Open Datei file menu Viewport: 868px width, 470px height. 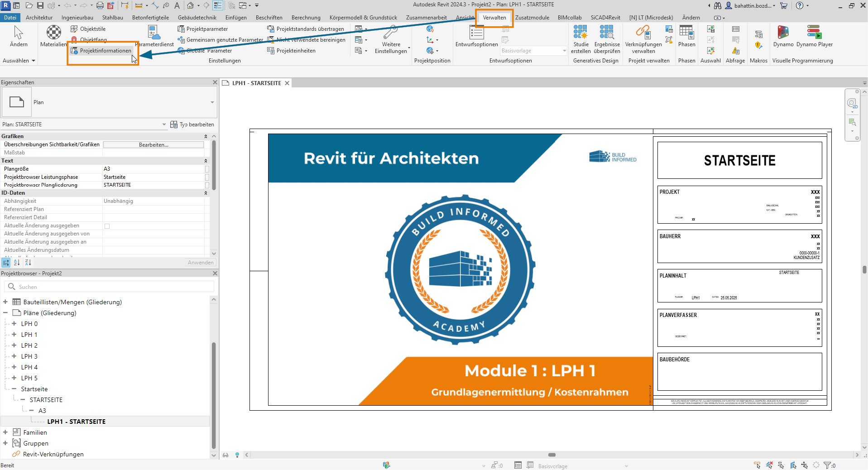[x=10, y=18]
